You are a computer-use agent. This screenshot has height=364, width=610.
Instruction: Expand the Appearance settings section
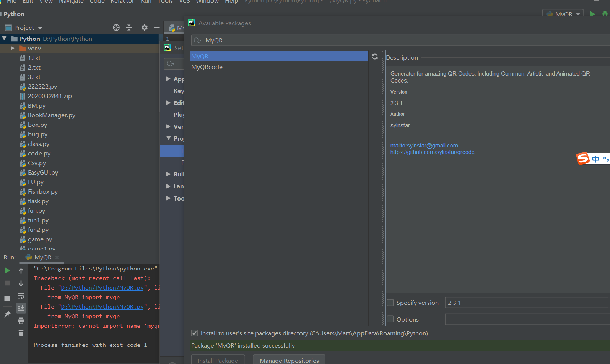(168, 79)
